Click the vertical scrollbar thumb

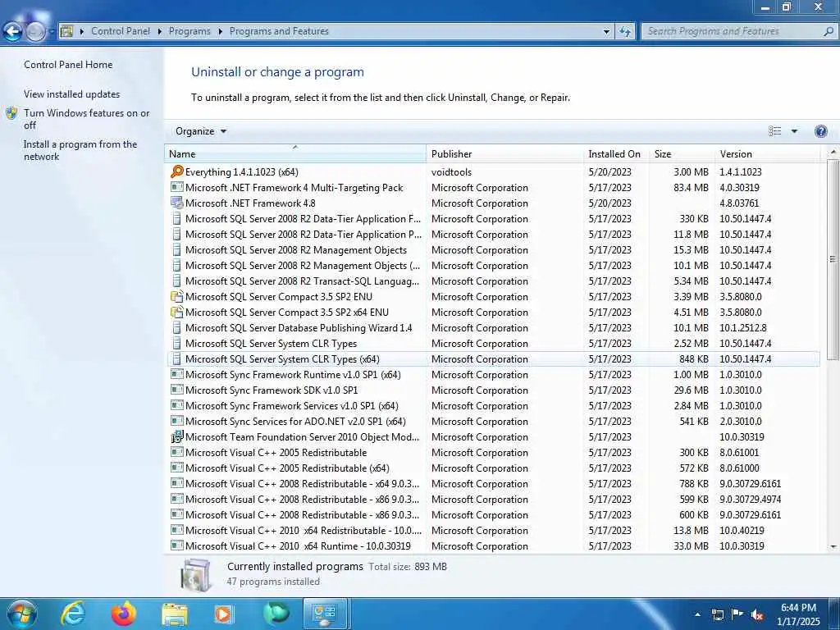click(x=833, y=259)
